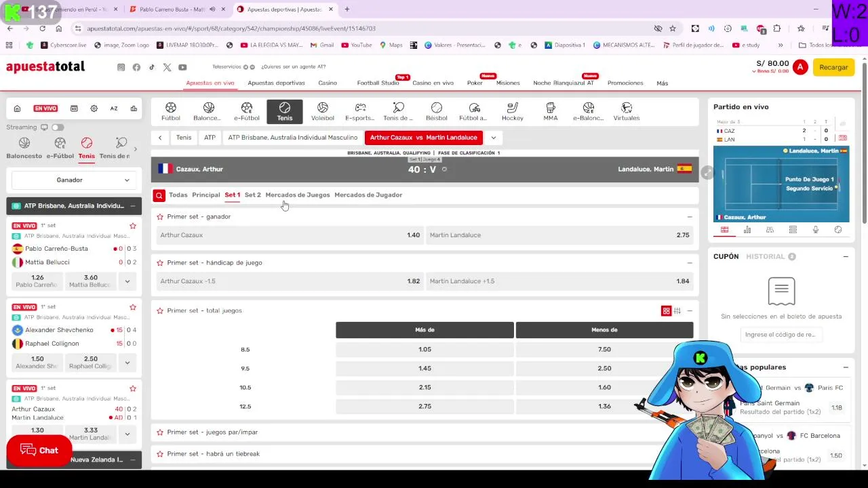
Task: Open the Facebook social icon
Action: click(x=136, y=67)
